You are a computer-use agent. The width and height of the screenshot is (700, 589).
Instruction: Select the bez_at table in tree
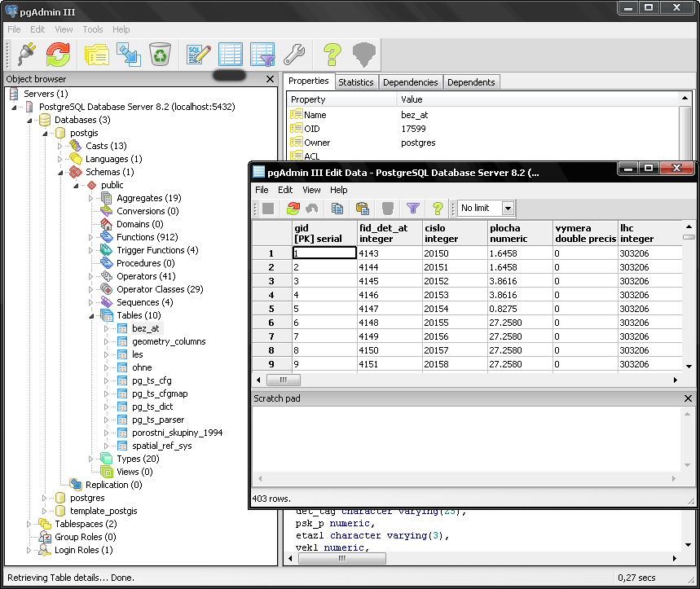(146, 328)
